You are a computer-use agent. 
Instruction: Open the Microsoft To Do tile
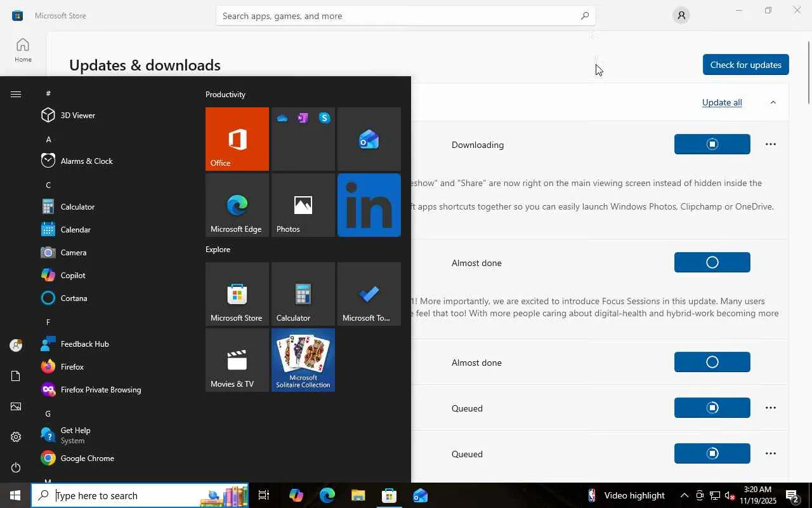tap(369, 294)
